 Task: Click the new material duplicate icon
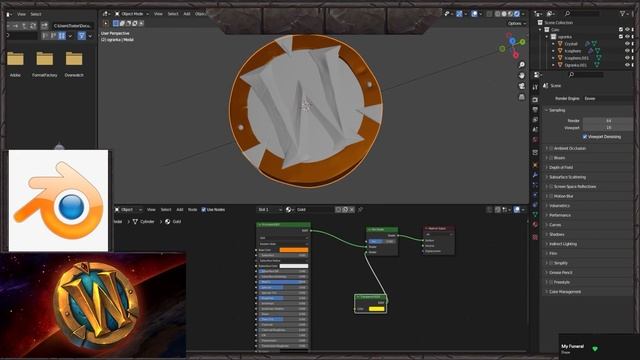click(x=345, y=209)
